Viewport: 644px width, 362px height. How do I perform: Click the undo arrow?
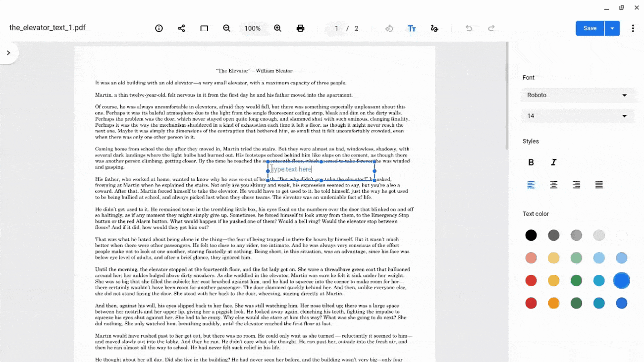coord(469,28)
